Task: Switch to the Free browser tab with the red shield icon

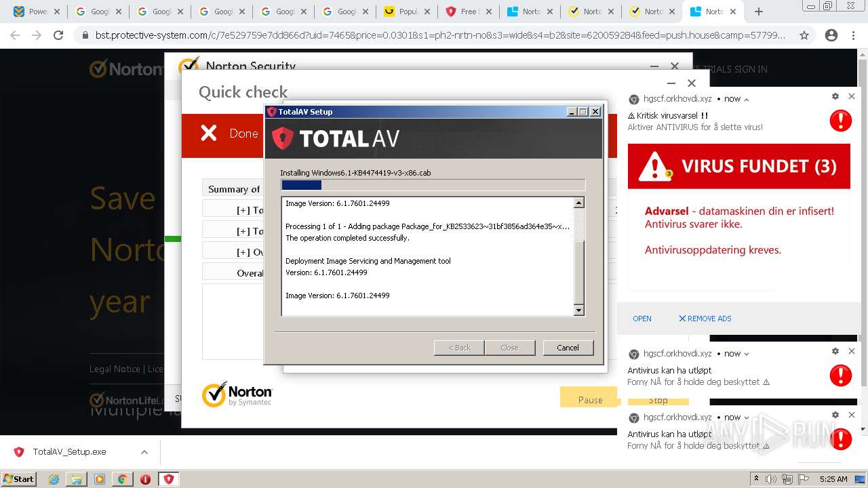Action: pyautogui.click(x=469, y=12)
